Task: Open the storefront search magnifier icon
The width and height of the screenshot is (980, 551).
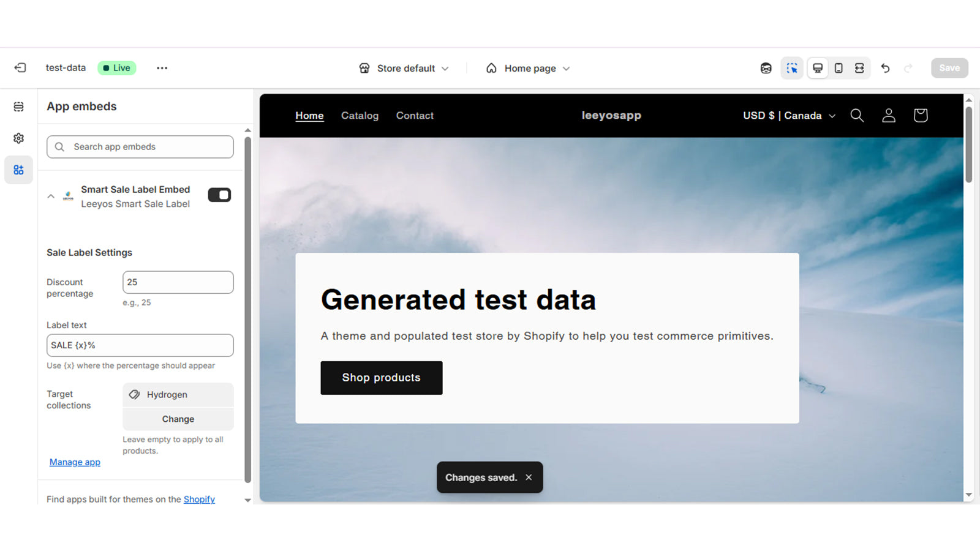Action: pyautogui.click(x=857, y=115)
